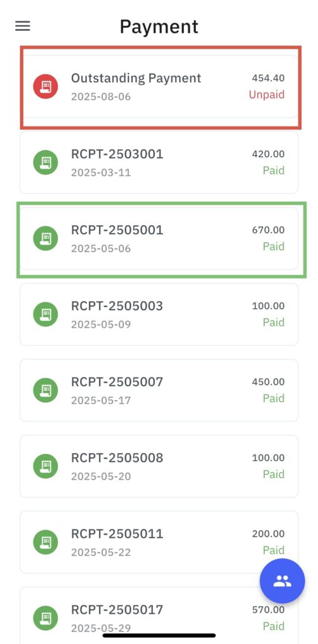Select the Unpaid status label

[x=266, y=94]
